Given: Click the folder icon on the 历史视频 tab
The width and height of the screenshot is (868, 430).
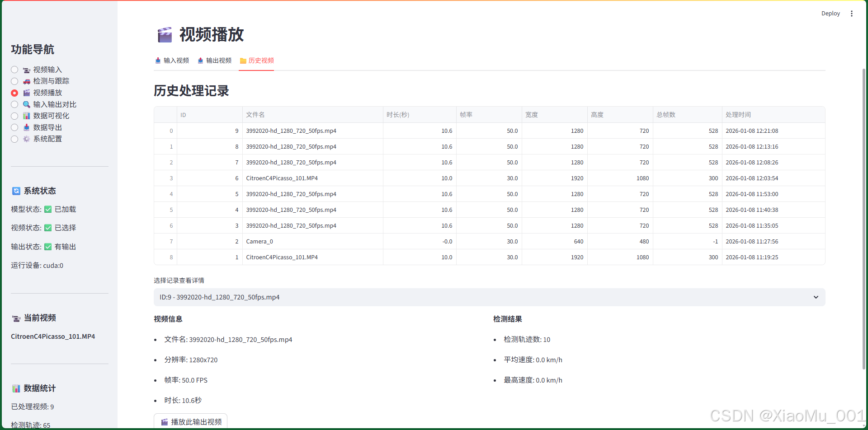Looking at the screenshot, I should point(243,60).
